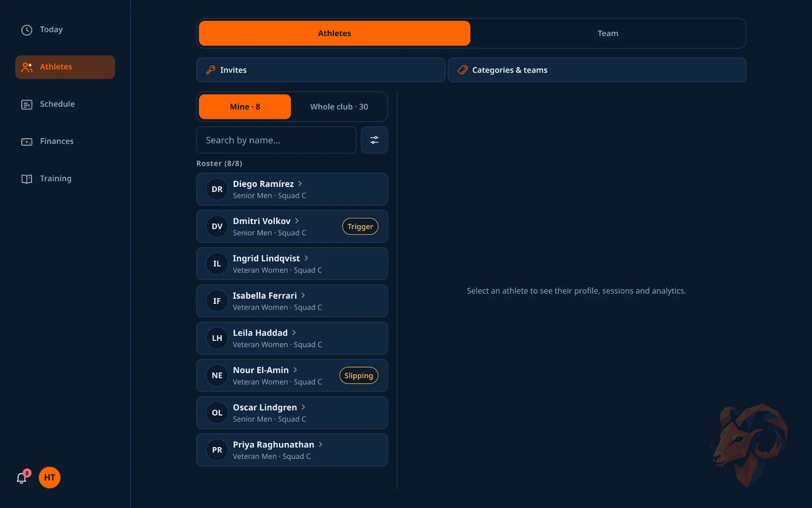
Task: Select Dmitri Volkov name
Action: click(x=262, y=221)
